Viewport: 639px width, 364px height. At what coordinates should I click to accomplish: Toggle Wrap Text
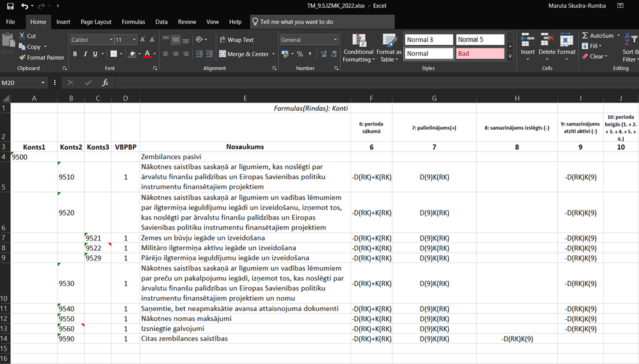[x=236, y=40]
